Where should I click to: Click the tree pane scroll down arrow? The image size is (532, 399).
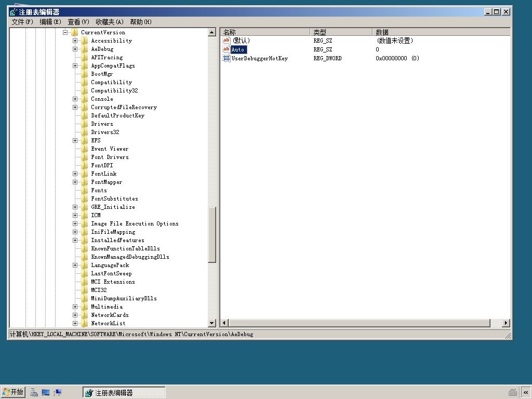(212, 323)
